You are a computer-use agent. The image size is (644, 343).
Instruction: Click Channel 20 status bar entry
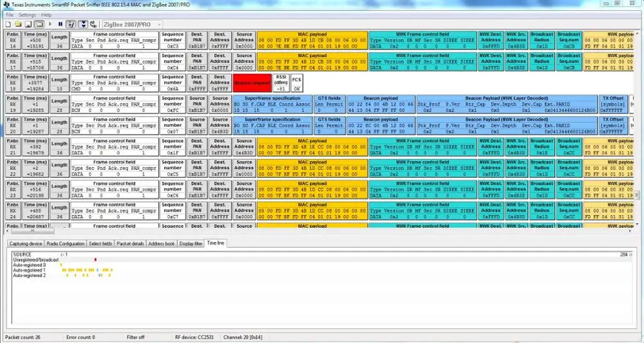pos(243,337)
